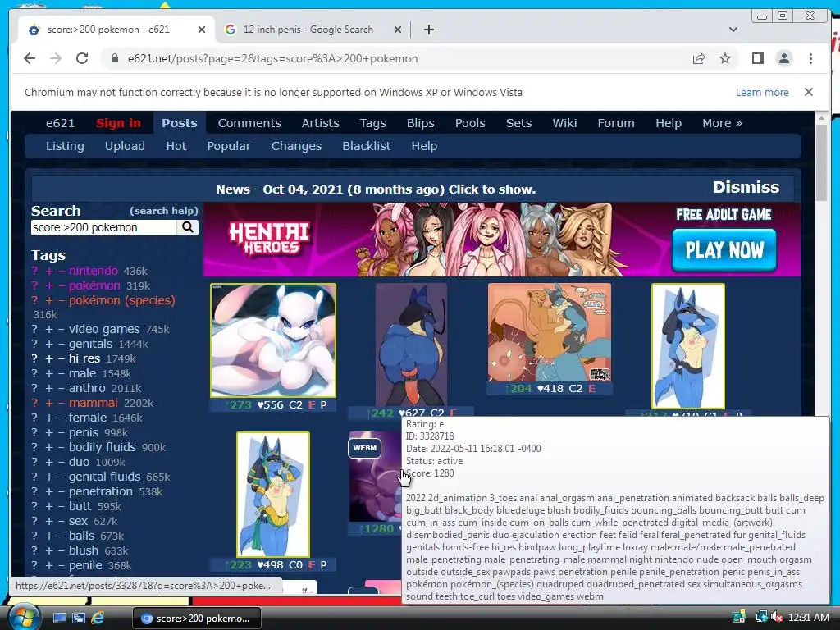Click the muted volume tray icon
This screenshot has height=630, width=840.
(x=776, y=618)
